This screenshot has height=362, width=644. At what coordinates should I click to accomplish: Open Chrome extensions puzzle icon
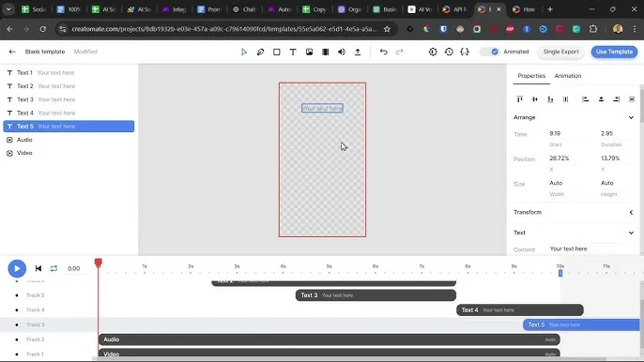tap(593, 29)
